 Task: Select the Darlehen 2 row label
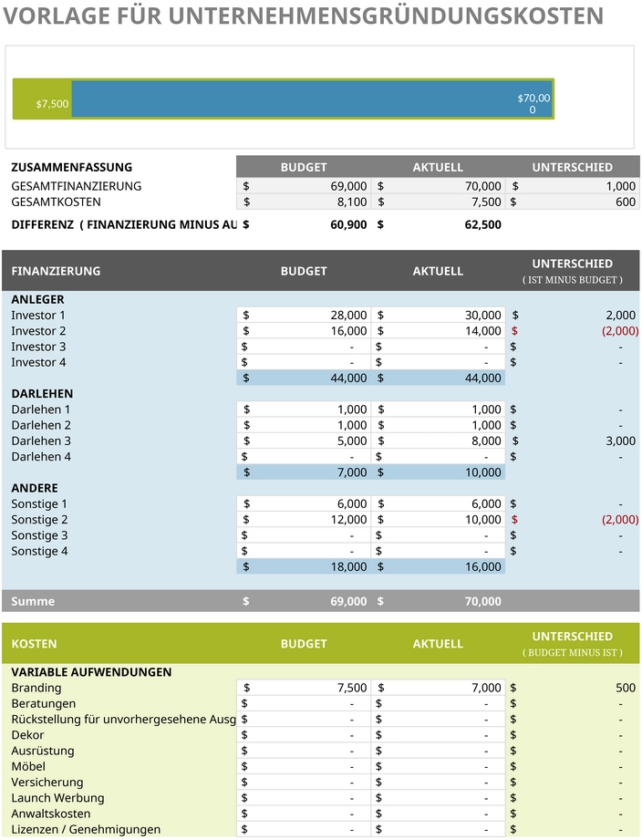[x=41, y=425]
